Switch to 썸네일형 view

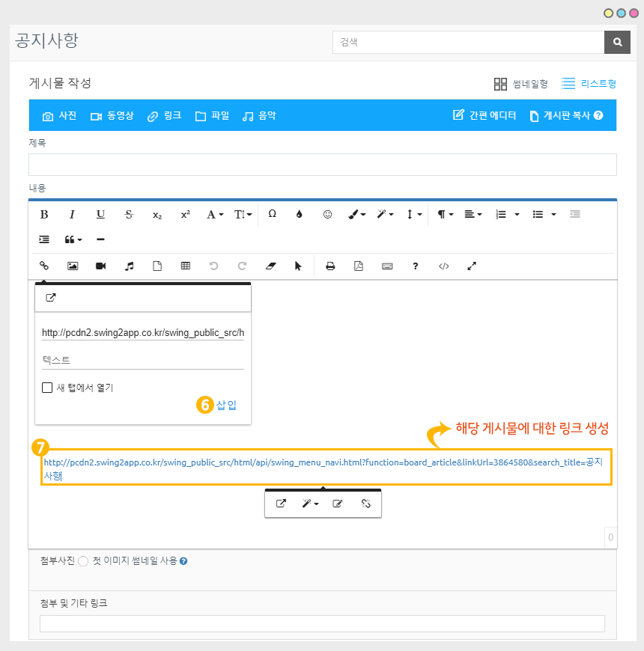[521, 84]
